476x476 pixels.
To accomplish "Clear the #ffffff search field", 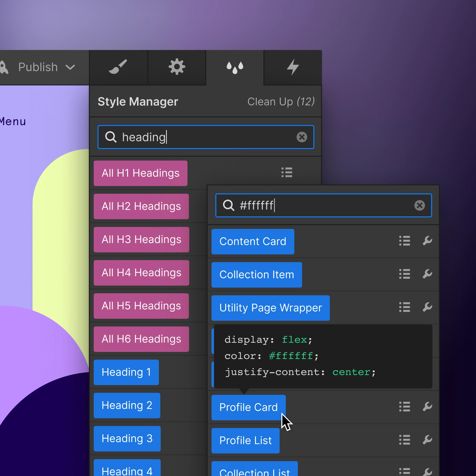I will (x=420, y=205).
